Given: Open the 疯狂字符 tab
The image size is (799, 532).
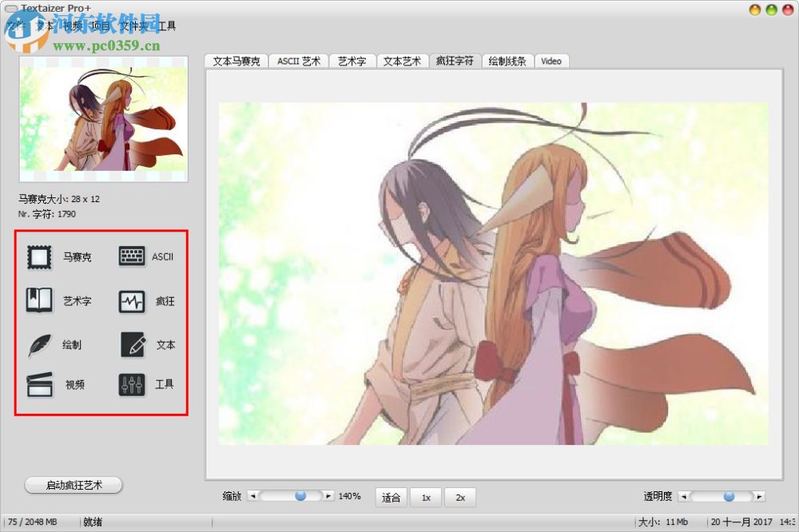Looking at the screenshot, I should point(454,61).
